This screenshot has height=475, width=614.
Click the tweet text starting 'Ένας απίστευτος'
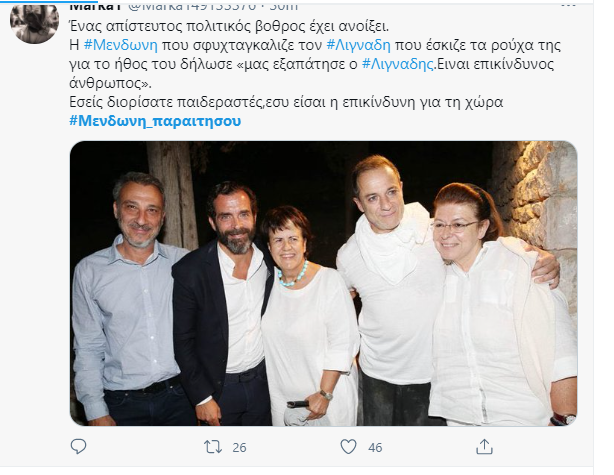pyautogui.click(x=229, y=27)
